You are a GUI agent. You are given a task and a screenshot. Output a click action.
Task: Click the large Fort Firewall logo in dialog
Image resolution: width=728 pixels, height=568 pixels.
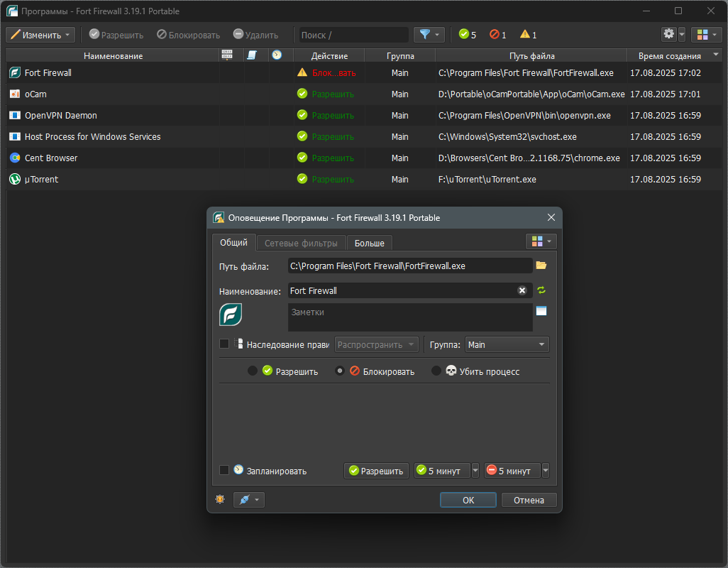pyautogui.click(x=231, y=315)
